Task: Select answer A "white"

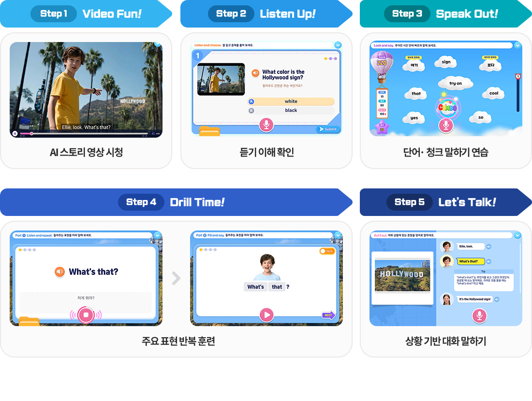Action: [291, 101]
